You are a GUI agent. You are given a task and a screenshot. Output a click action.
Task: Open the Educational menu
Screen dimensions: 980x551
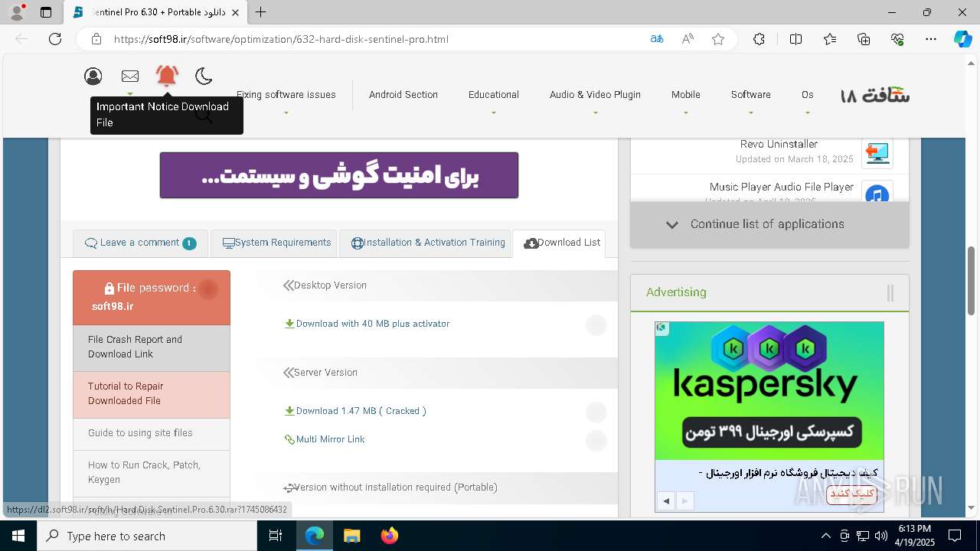click(494, 95)
